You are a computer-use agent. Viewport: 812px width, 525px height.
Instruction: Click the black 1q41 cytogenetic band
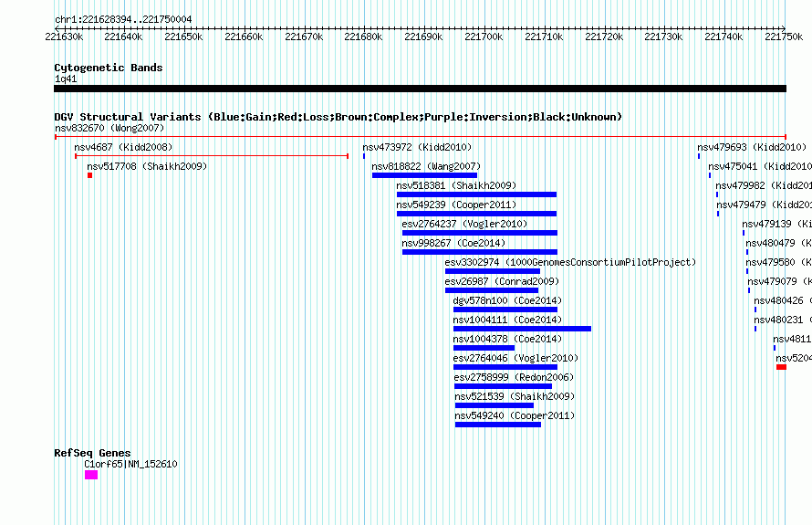(x=420, y=89)
